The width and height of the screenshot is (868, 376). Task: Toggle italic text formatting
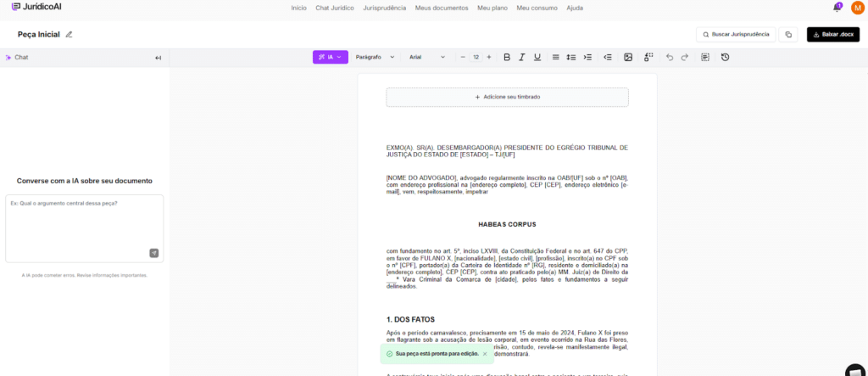coord(522,57)
